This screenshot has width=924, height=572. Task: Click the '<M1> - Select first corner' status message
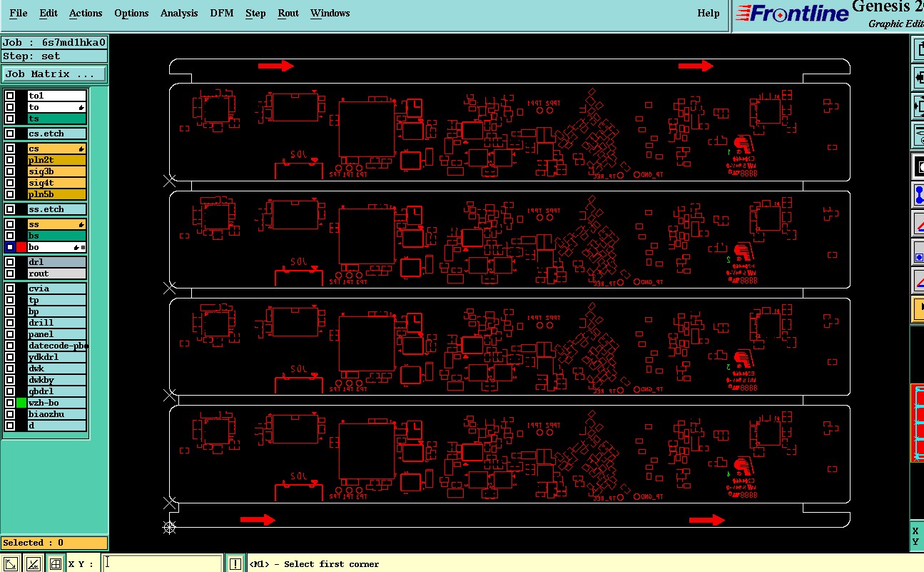314,564
